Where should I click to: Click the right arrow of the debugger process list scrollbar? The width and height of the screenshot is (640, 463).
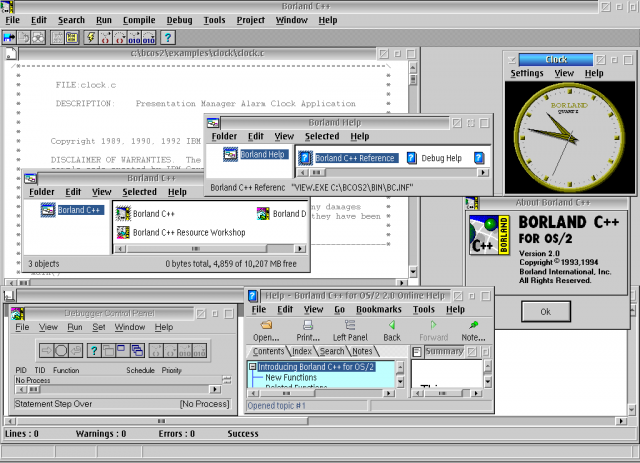coord(215,390)
